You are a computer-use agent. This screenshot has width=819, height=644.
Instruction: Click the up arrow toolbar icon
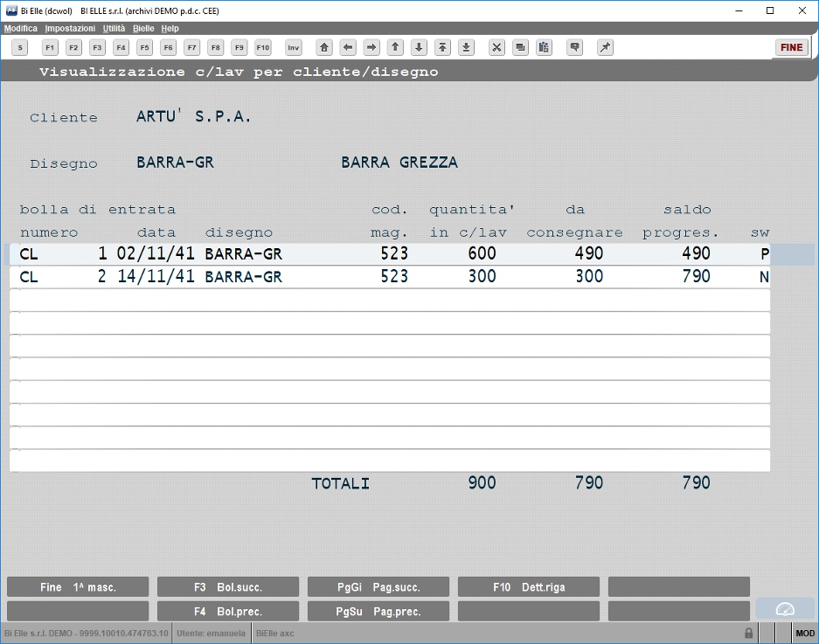395,47
